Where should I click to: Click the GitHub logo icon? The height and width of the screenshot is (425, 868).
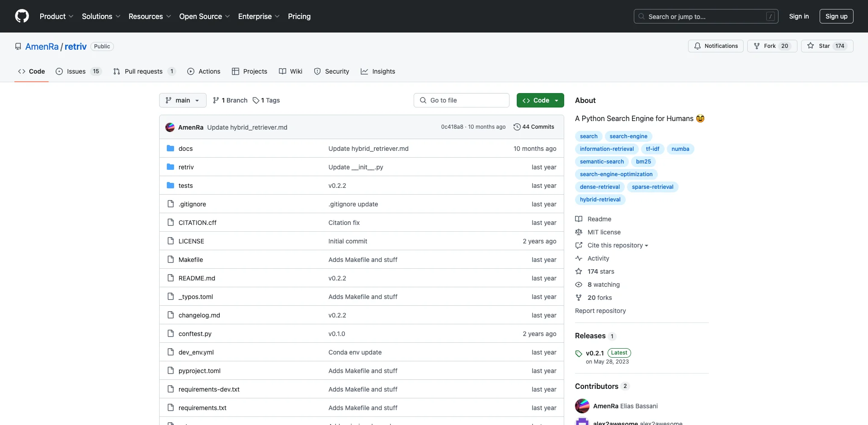click(x=22, y=16)
